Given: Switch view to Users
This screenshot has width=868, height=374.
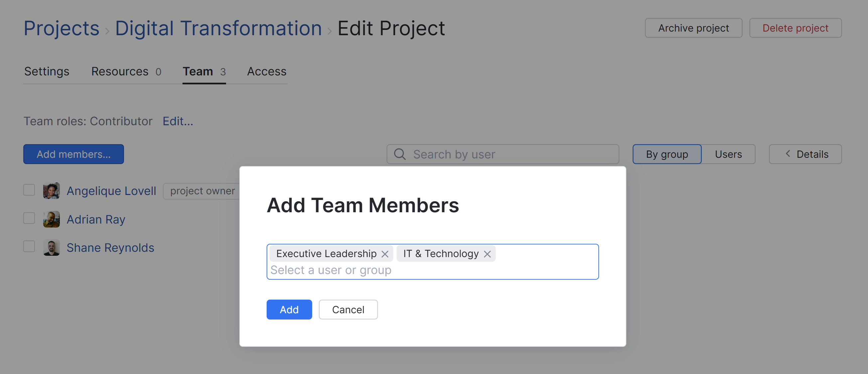Looking at the screenshot, I should [728, 154].
